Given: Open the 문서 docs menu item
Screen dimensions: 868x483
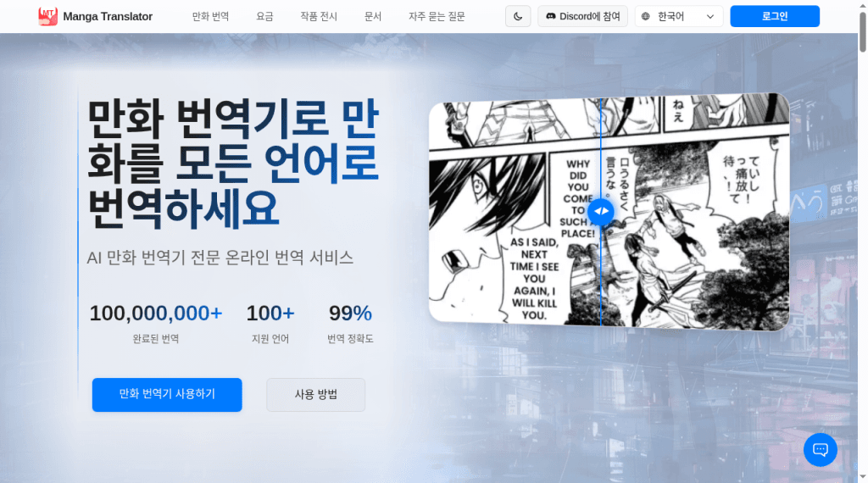Looking at the screenshot, I should [373, 17].
